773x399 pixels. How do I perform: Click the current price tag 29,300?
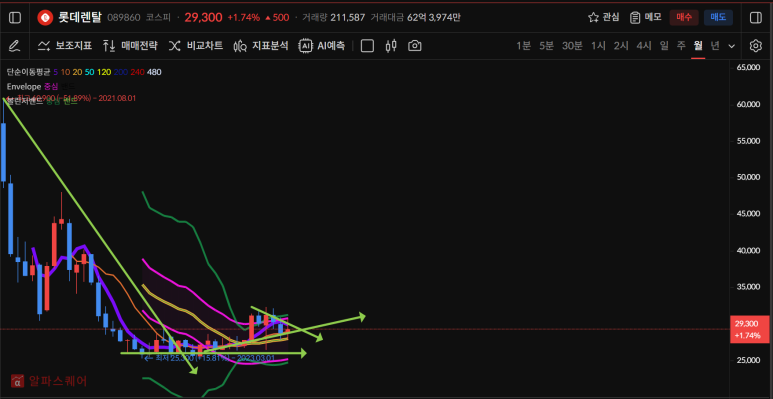tap(749, 329)
